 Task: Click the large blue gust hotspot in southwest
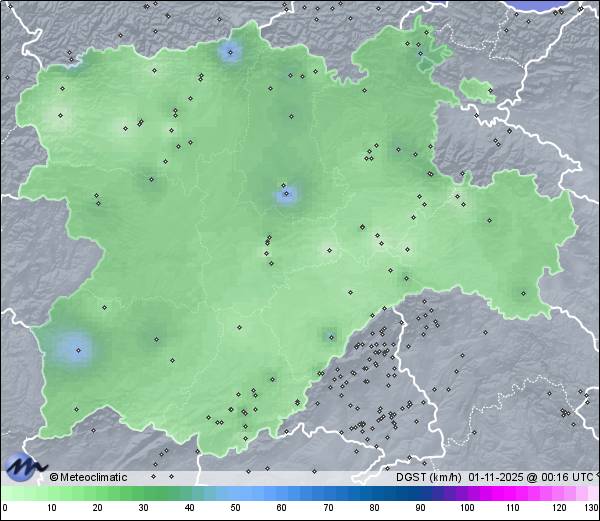pyautogui.click(x=76, y=348)
